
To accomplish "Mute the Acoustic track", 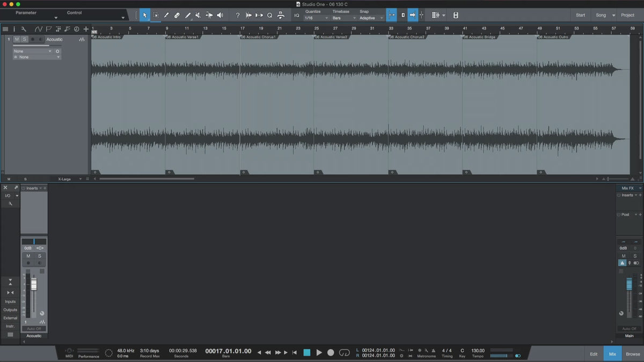I will coord(17,39).
